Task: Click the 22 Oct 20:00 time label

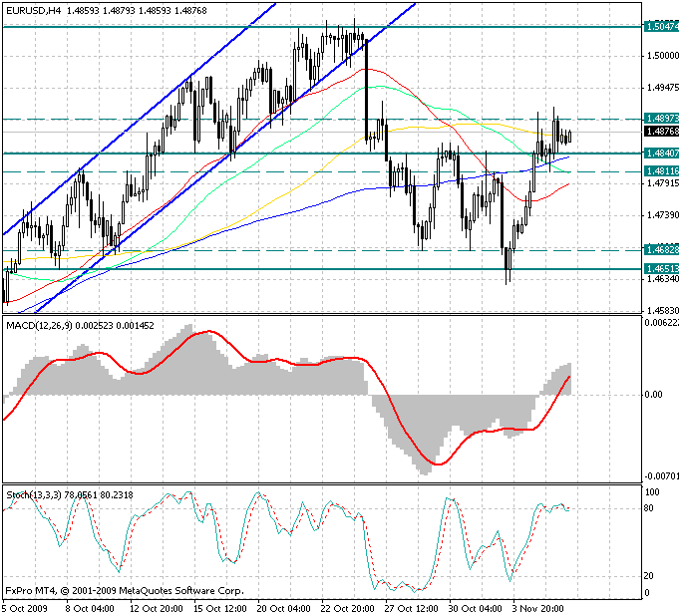Action: pos(347,608)
